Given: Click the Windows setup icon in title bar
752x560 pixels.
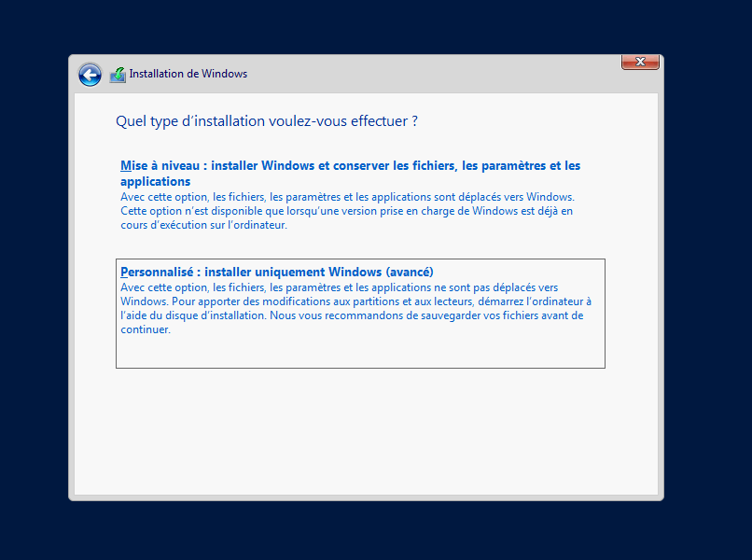Looking at the screenshot, I should point(118,75).
